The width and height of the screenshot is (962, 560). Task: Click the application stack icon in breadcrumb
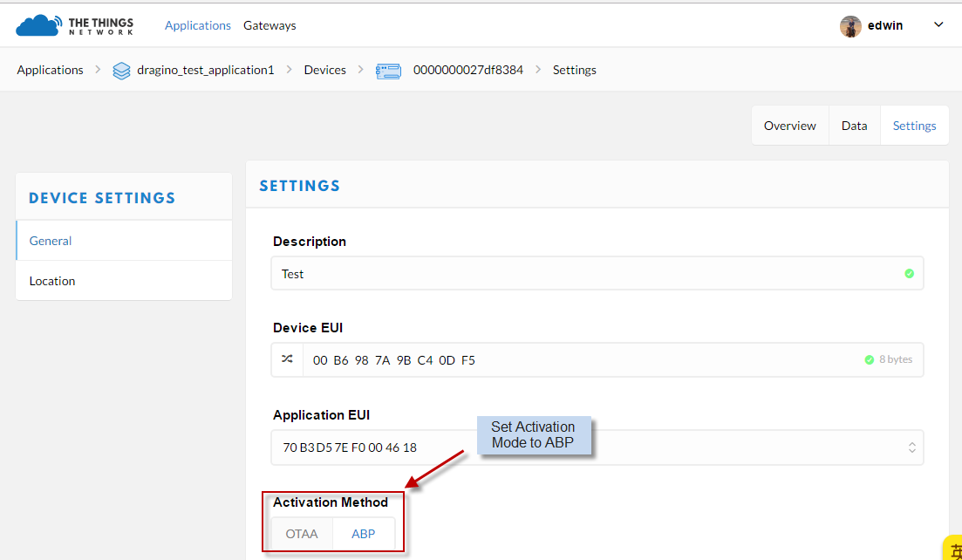(x=121, y=71)
